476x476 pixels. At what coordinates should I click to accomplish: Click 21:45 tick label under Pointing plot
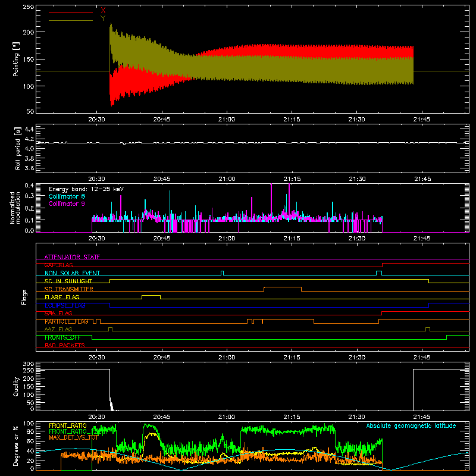[x=422, y=120]
